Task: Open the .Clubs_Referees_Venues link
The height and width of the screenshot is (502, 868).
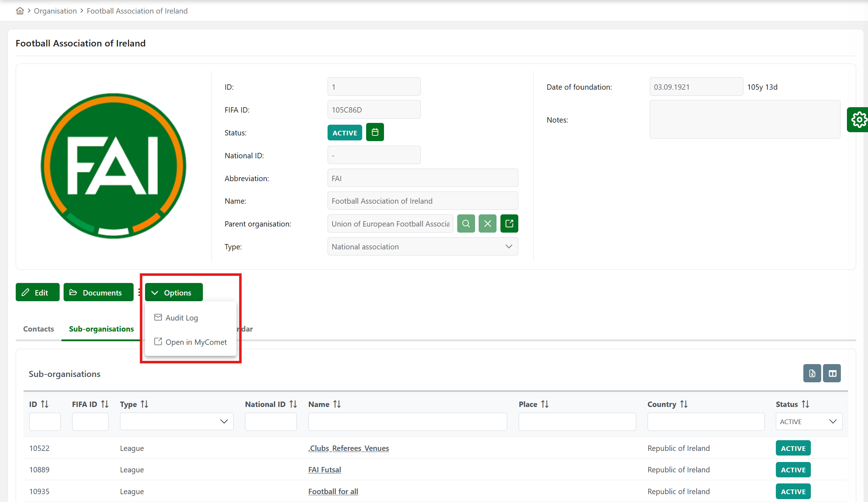Action: point(348,448)
